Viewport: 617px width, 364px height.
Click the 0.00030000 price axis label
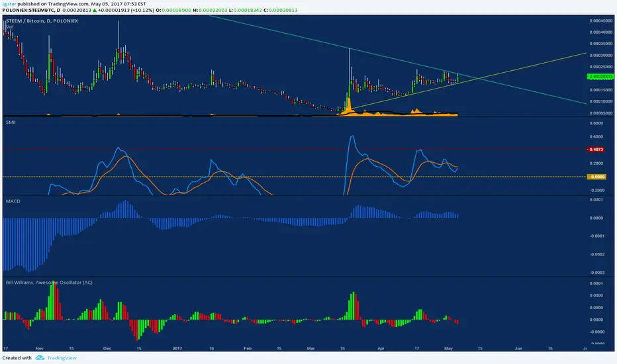(x=601, y=56)
